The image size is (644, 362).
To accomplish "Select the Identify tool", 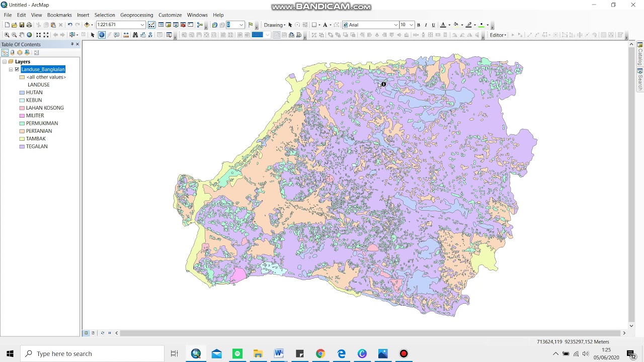I will pyautogui.click(x=102, y=35).
